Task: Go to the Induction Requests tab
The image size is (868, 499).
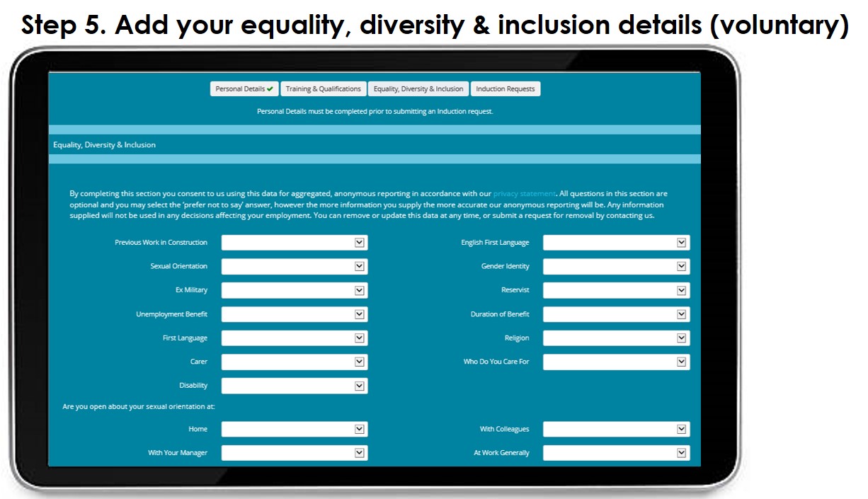Action: pyautogui.click(x=506, y=89)
